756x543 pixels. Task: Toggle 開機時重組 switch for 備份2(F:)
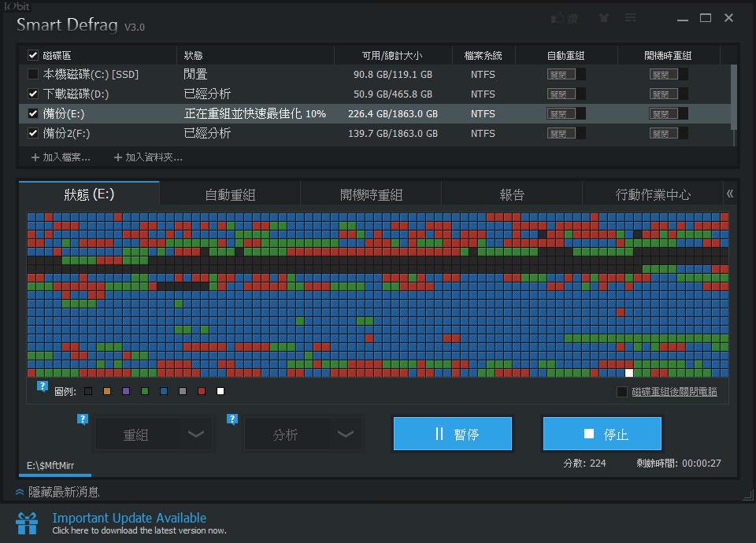(x=669, y=134)
